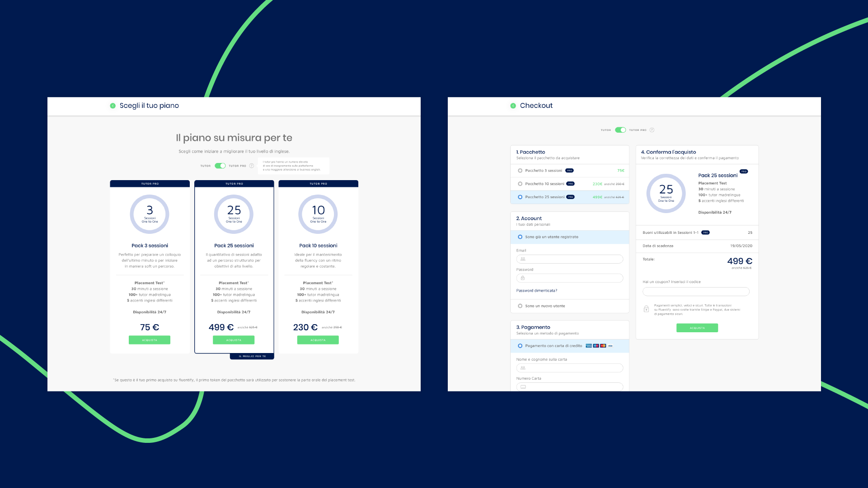Viewport: 868px width, 488px height.
Task: Click the 3 Sessioni circle on the plan card
Action: click(x=150, y=214)
